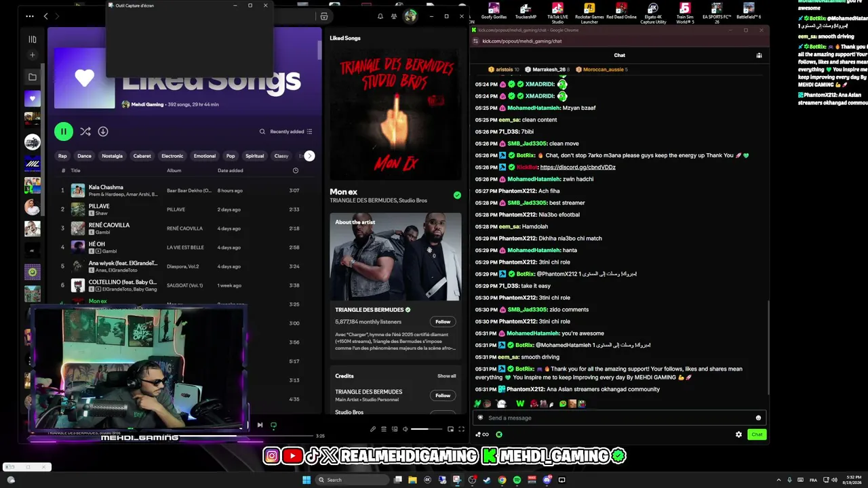Open Spotify three-dot menu
Image resolution: width=868 pixels, height=488 pixels.
pyautogui.click(x=30, y=16)
